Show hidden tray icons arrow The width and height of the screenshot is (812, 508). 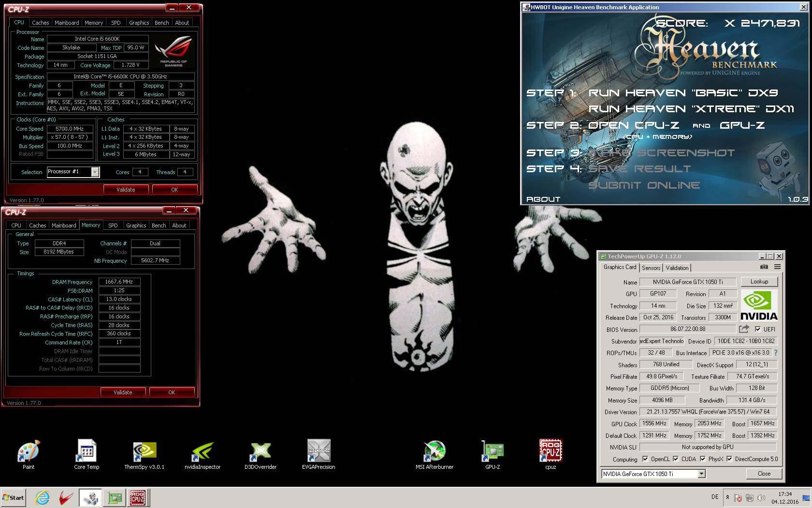[727, 497]
